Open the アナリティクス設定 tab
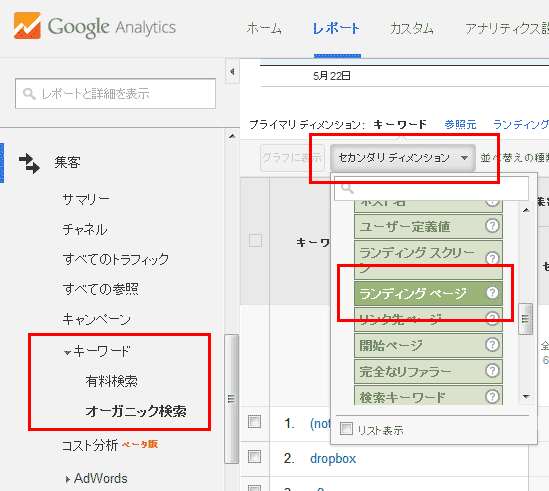 pyautogui.click(x=507, y=28)
